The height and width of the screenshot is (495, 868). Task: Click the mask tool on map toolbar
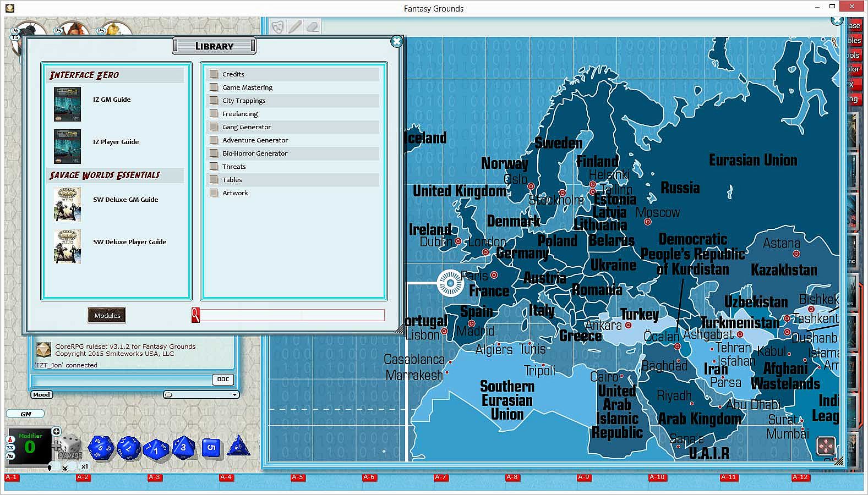click(x=278, y=26)
